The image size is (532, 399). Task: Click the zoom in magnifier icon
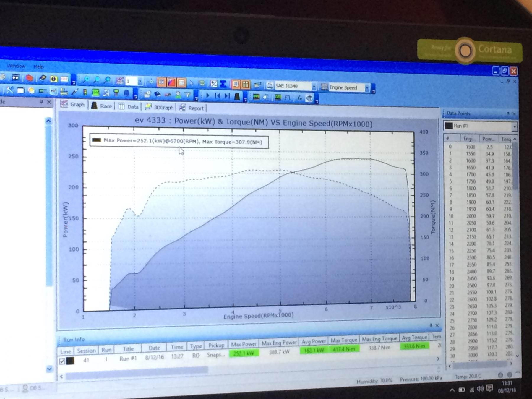[86, 79]
